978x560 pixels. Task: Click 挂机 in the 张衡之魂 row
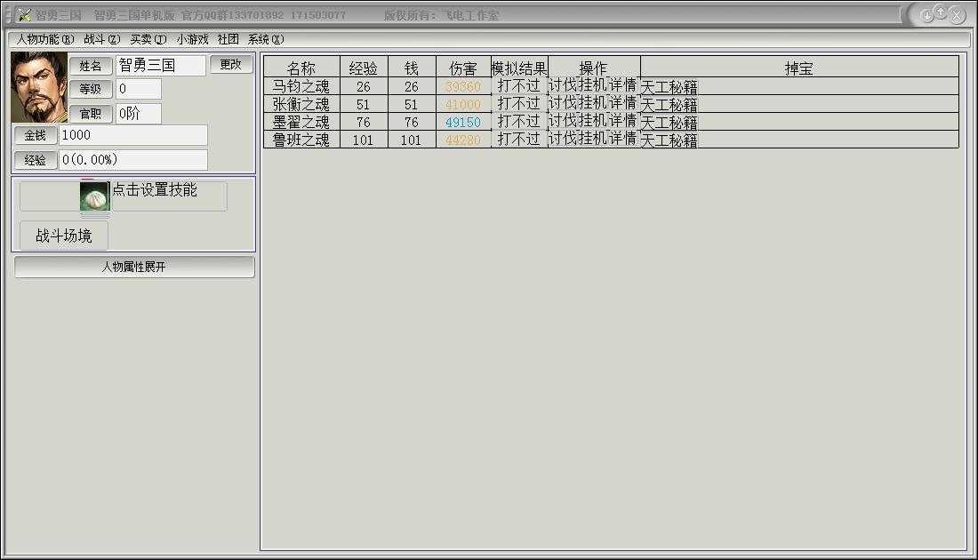[x=593, y=103]
